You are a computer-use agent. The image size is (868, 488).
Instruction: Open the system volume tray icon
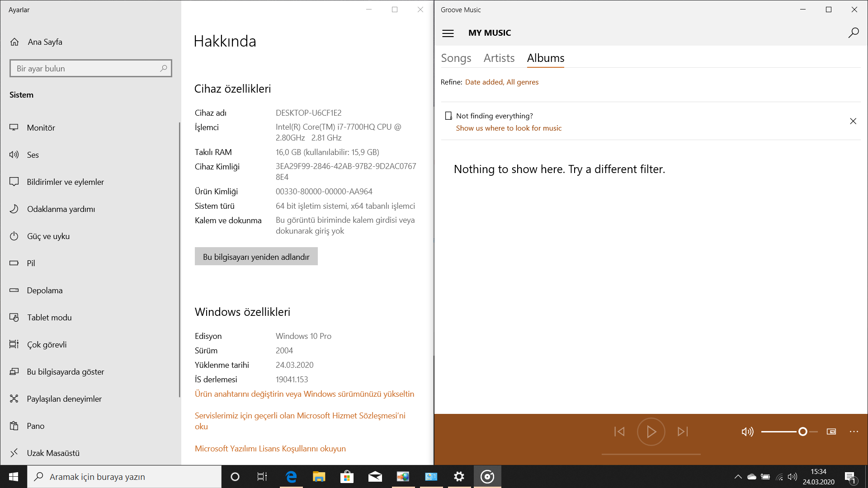click(792, 476)
